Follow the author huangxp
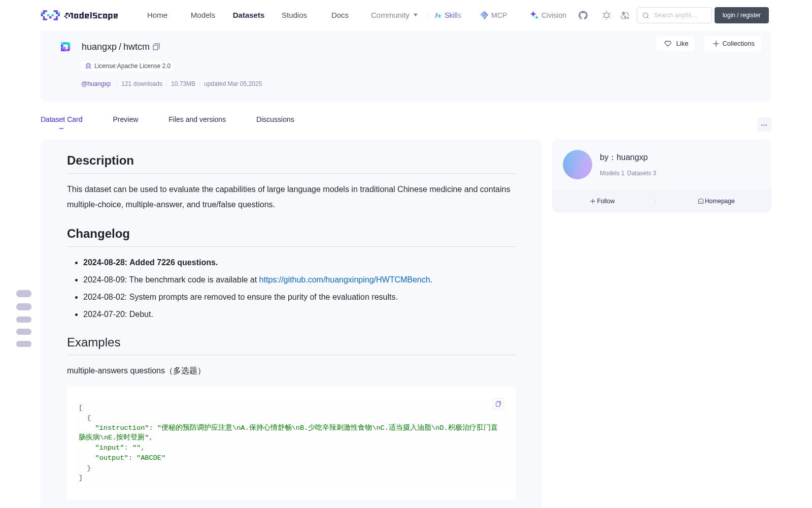This screenshot has height=508, width=812. tap(602, 201)
